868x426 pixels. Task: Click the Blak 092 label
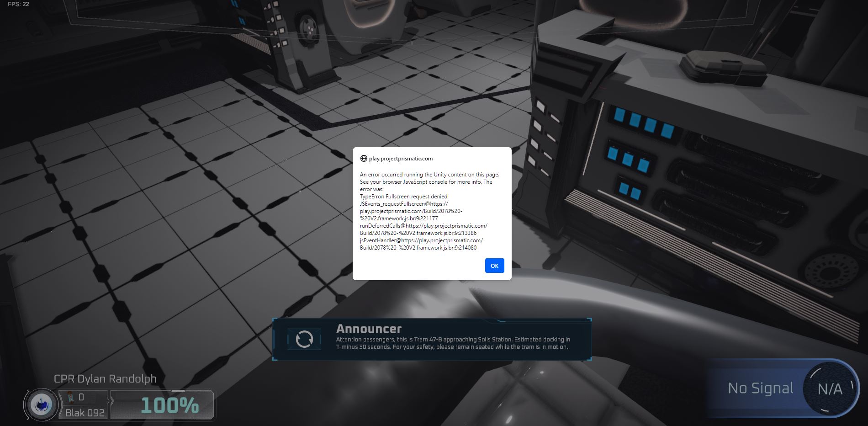(x=85, y=413)
